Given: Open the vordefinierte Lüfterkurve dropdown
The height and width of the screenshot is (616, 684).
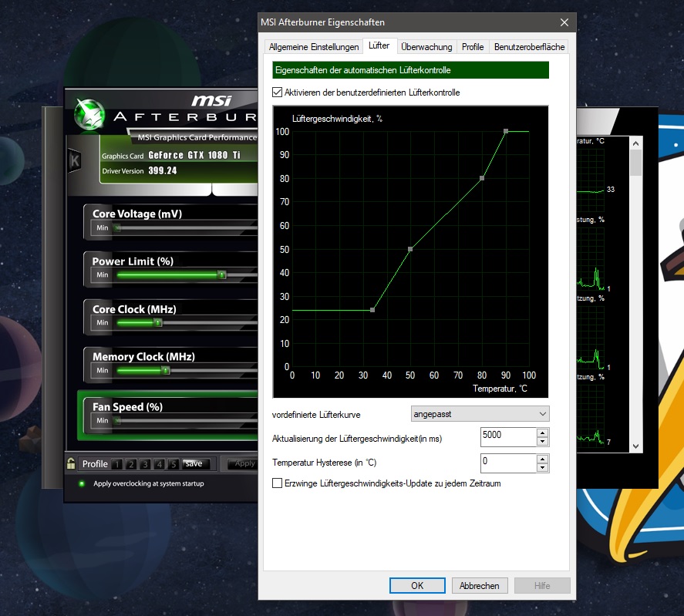Looking at the screenshot, I should 480,413.
